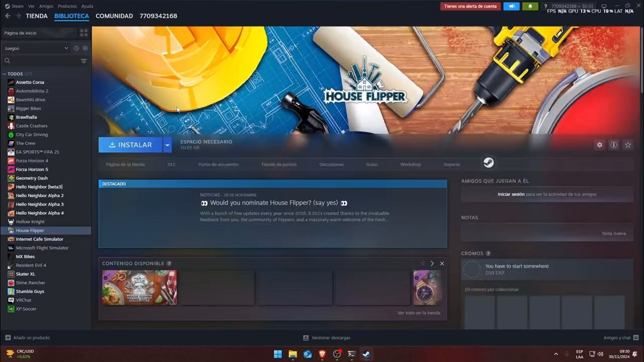Go to the TIENDA tab
This screenshot has width=644, height=362.
[37, 16]
